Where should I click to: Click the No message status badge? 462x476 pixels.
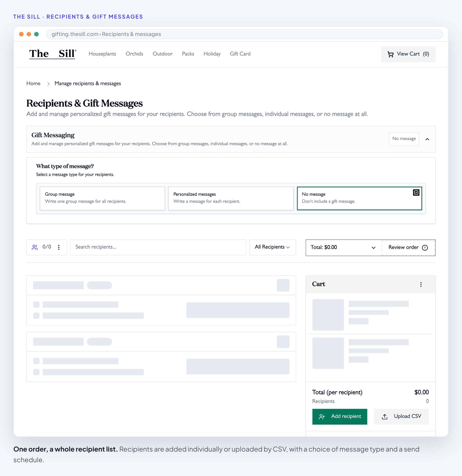coord(404,139)
